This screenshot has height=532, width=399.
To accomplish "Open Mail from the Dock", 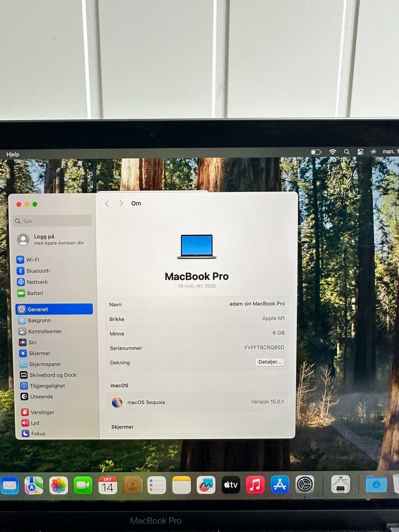I will coord(10,485).
